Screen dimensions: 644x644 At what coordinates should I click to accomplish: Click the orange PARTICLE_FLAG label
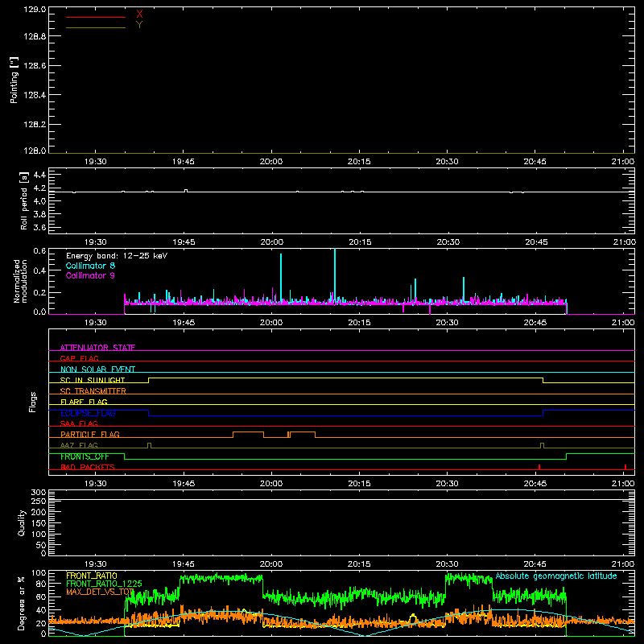[90, 434]
